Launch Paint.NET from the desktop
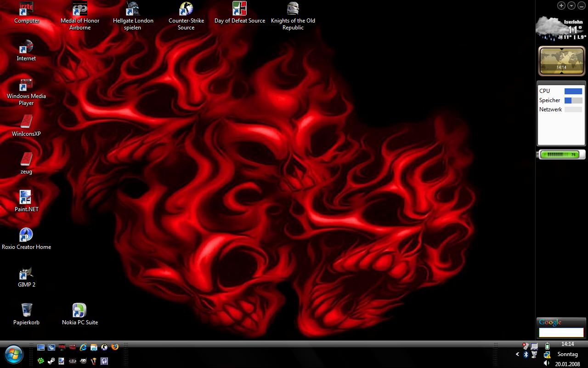The height and width of the screenshot is (368, 588). pos(26,198)
